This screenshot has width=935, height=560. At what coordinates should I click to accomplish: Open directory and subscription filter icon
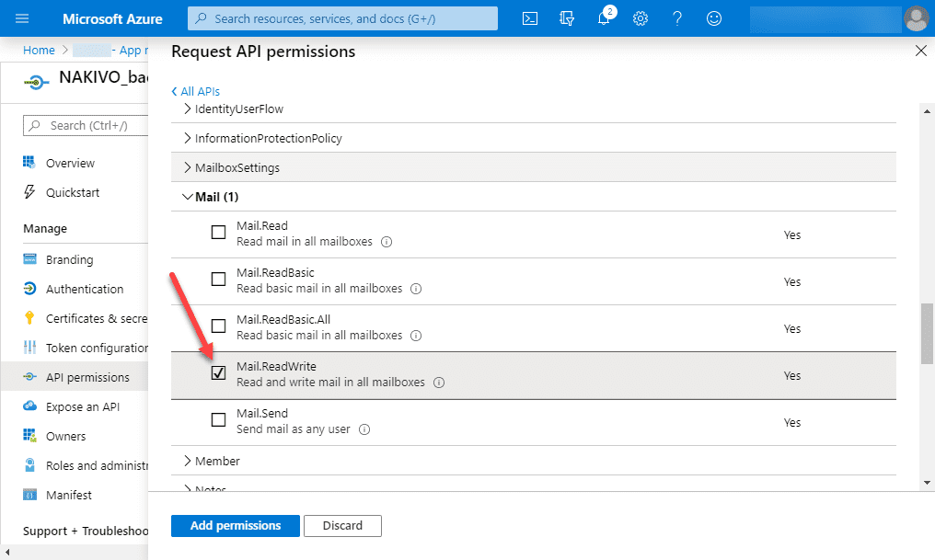[567, 18]
